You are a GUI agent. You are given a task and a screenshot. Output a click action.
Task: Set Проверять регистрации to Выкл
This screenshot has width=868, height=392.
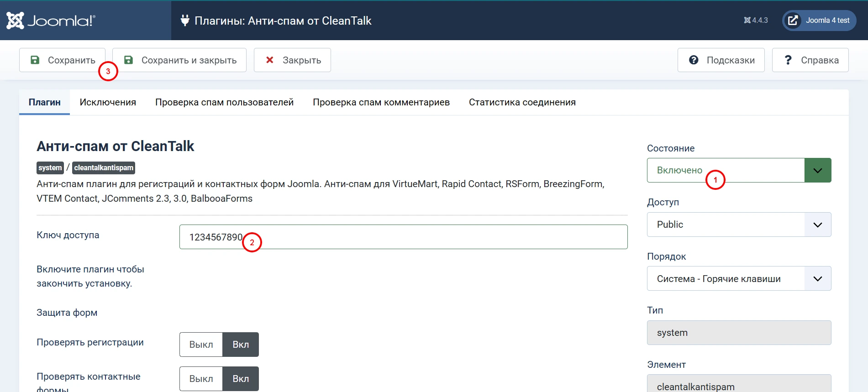coord(201,345)
